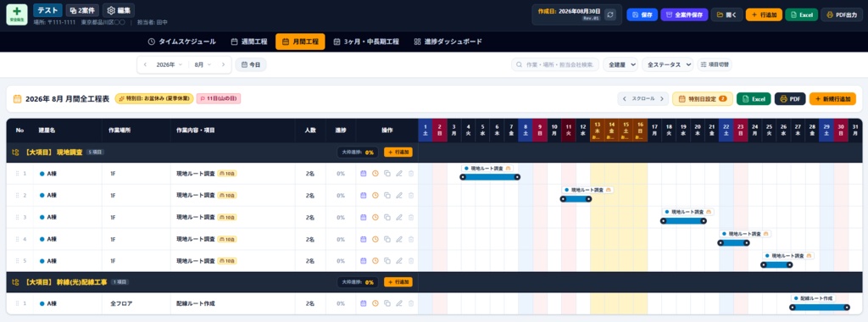Viewport: 868px width, 322px height.
Task: Switch to タイムスケジュール tab
Action: (181, 42)
